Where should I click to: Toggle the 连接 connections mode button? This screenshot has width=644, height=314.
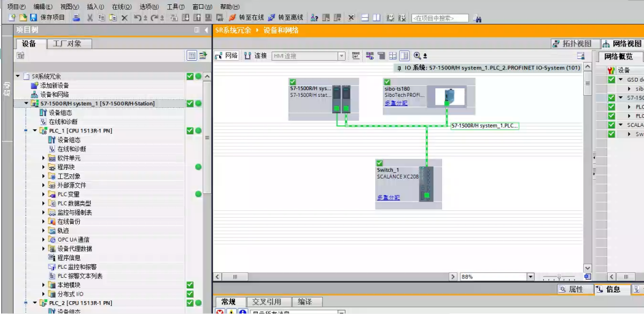point(255,56)
